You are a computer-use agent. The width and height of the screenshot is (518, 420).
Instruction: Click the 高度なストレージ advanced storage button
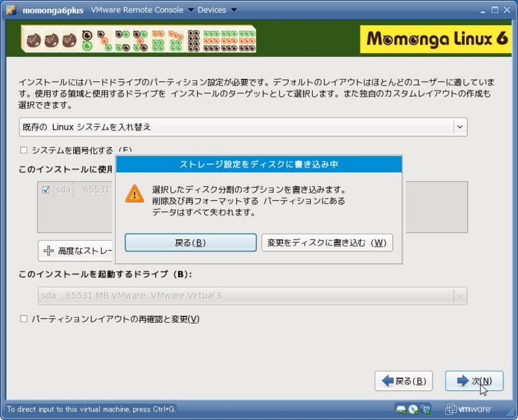point(76,250)
